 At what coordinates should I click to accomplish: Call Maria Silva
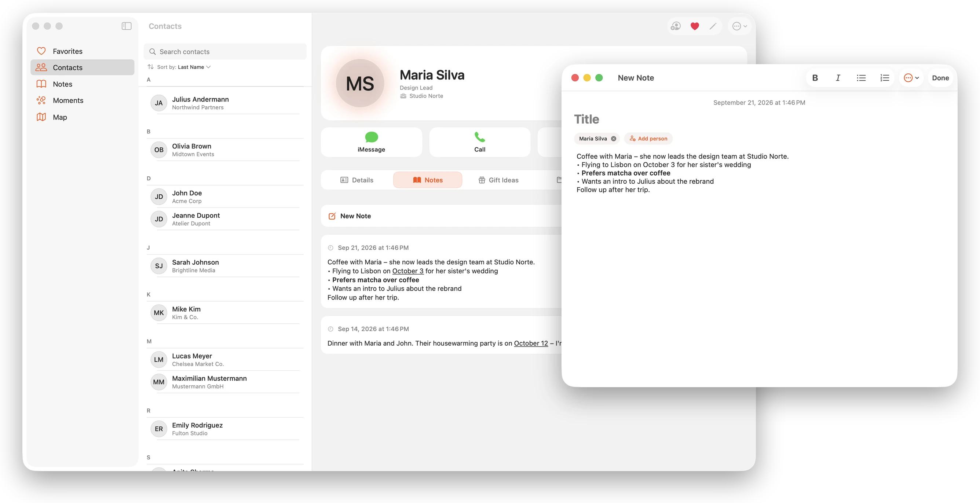480,142
